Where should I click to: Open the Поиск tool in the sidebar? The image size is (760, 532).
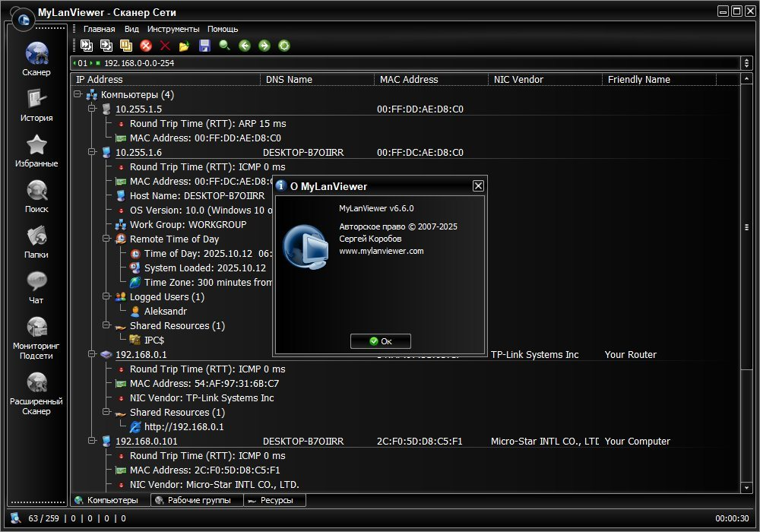[36, 196]
